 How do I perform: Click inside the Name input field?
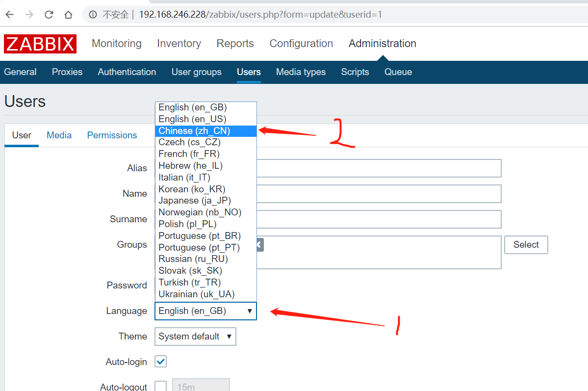[x=379, y=194]
